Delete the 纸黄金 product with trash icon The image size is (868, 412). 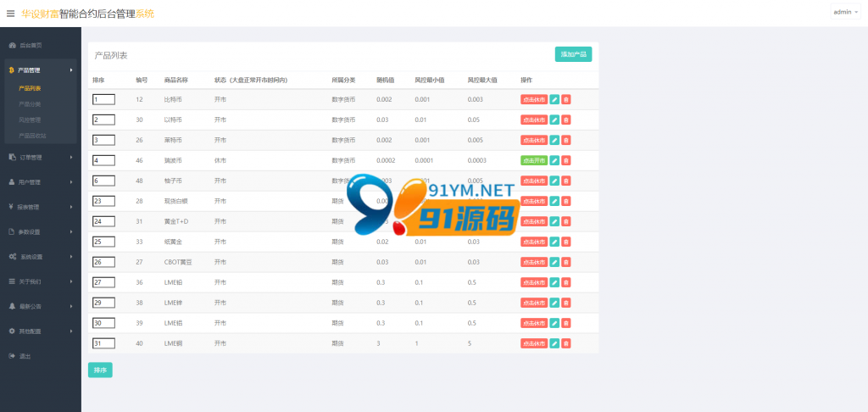coord(565,242)
